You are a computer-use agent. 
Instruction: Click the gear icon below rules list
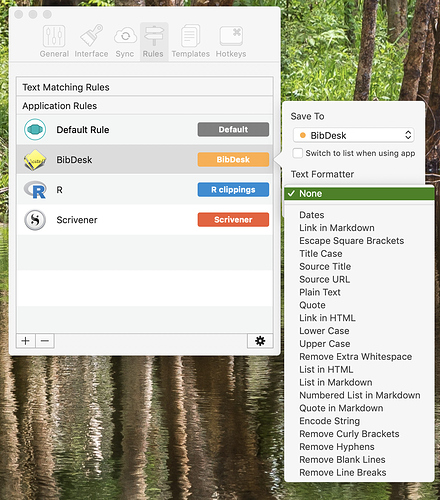click(x=260, y=341)
